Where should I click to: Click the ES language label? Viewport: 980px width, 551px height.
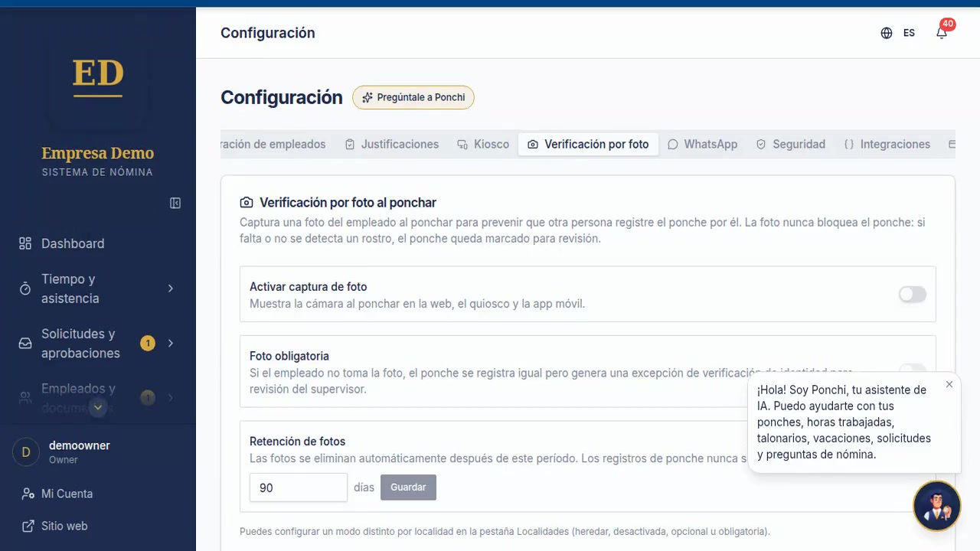click(x=909, y=33)
